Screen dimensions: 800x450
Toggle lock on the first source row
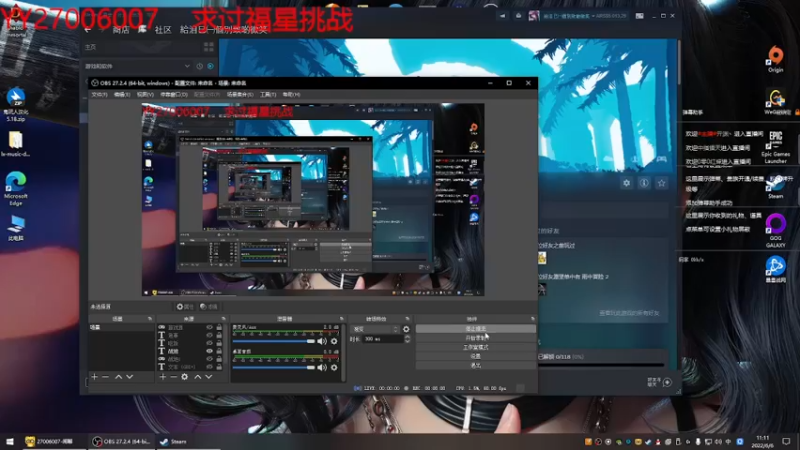tap(219, 327)
